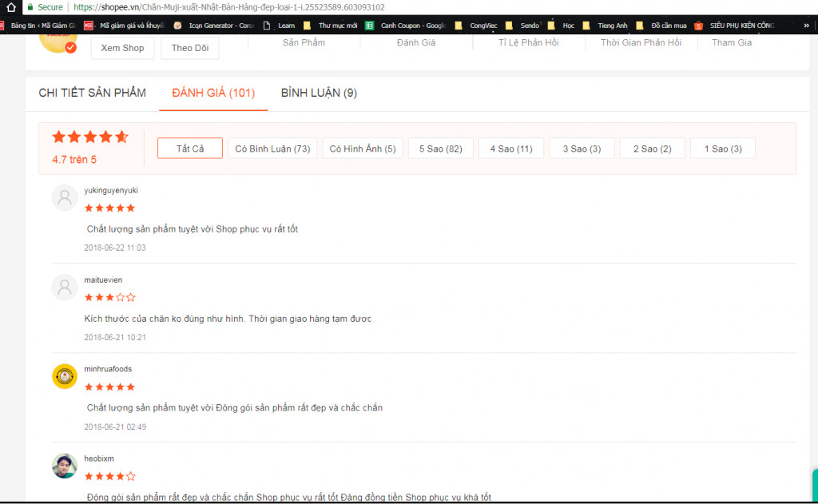The height and width of the screenshot is (504, 818).
Task: Open the Bình Luận (9) tab
Action: [319, 93]
